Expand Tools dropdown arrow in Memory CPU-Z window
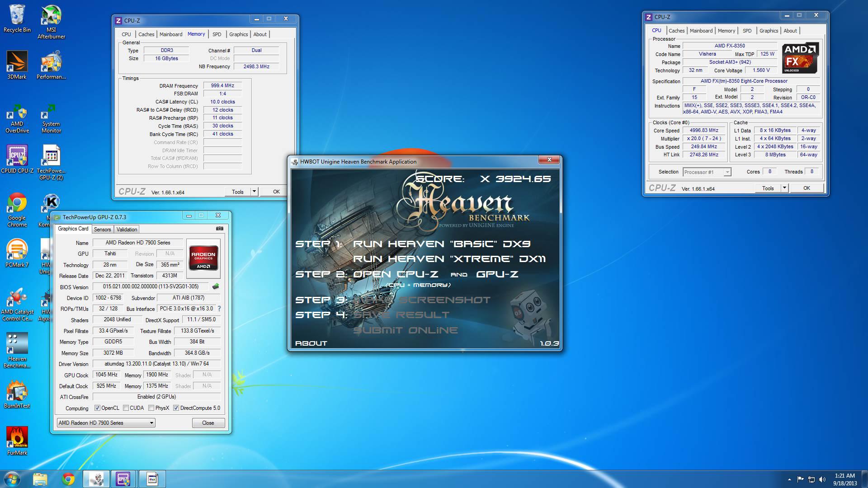The height and width of the screenshot is (488, 868). click(254, 192)
